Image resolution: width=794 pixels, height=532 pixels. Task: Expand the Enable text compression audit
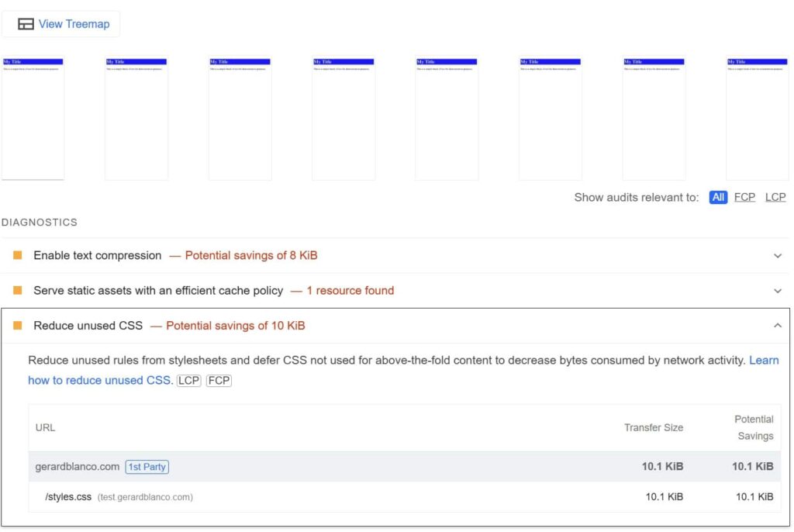pyautogui.click(x=778, y=256)
